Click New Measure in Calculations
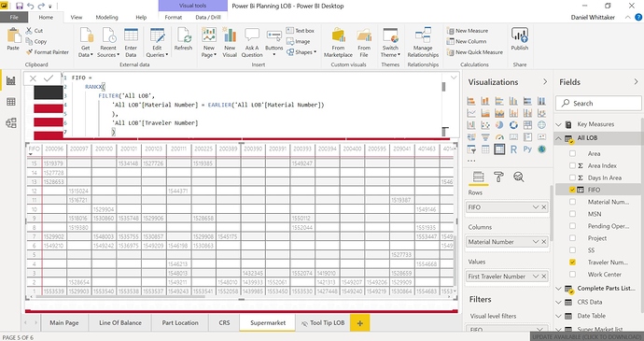Screen dimensions: 644x341 (x=468, y=31)
